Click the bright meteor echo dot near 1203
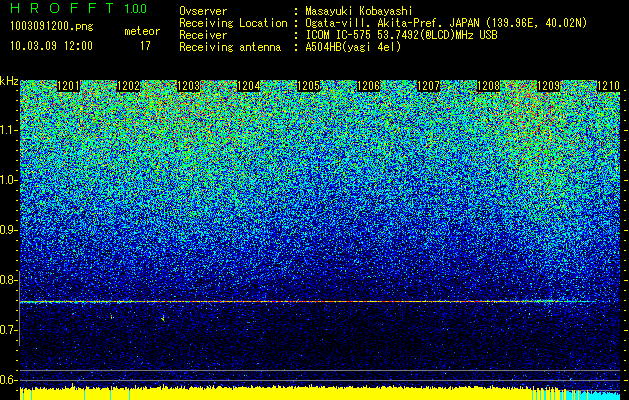The width and height of the screenshot is (629, 400). (163, 319)
